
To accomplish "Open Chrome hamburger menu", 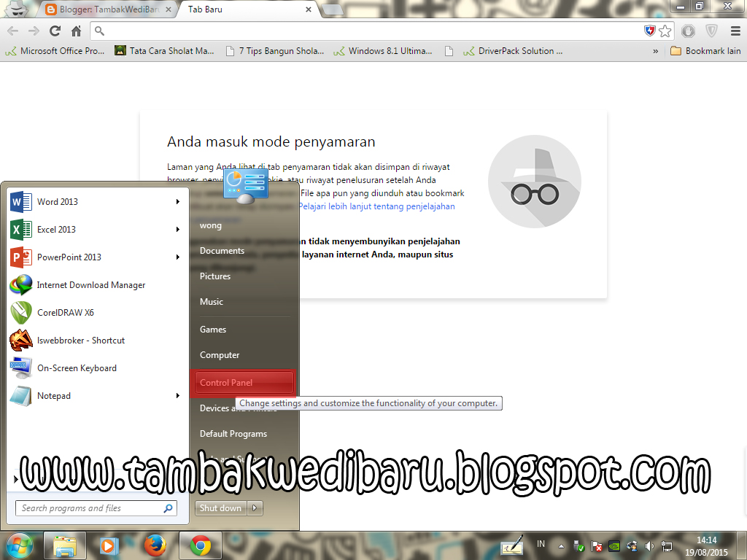I will click(735, 31).
